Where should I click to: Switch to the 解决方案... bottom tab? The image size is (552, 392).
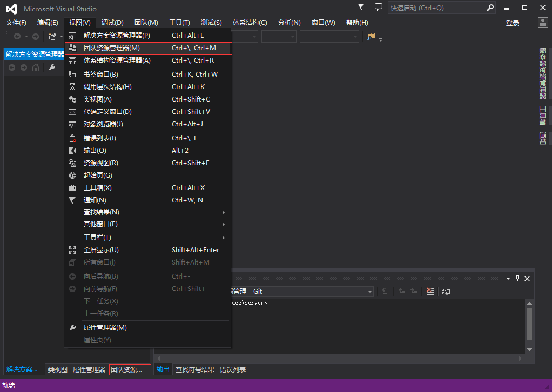click(22, 369)
